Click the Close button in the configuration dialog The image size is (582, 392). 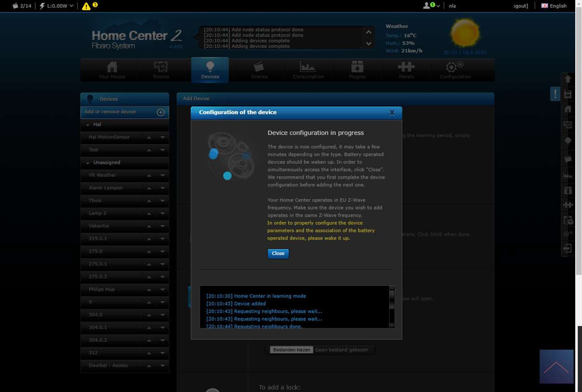[278, 254]
